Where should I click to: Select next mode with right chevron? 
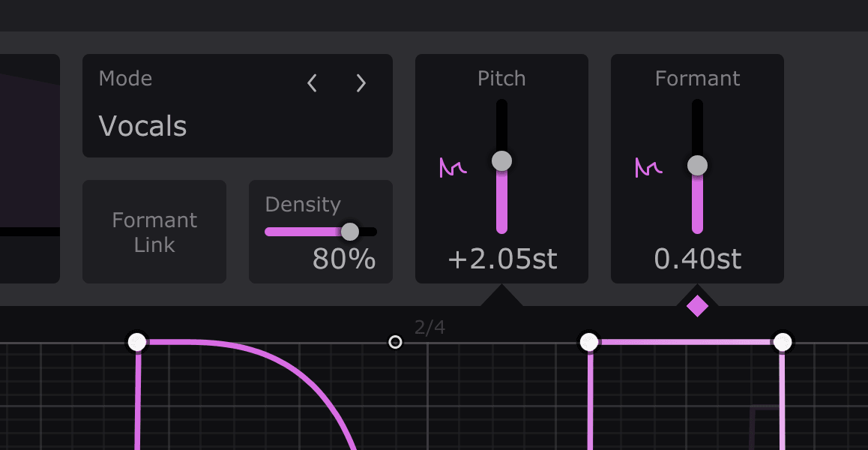pyautogui.click(x=361, y=83)
